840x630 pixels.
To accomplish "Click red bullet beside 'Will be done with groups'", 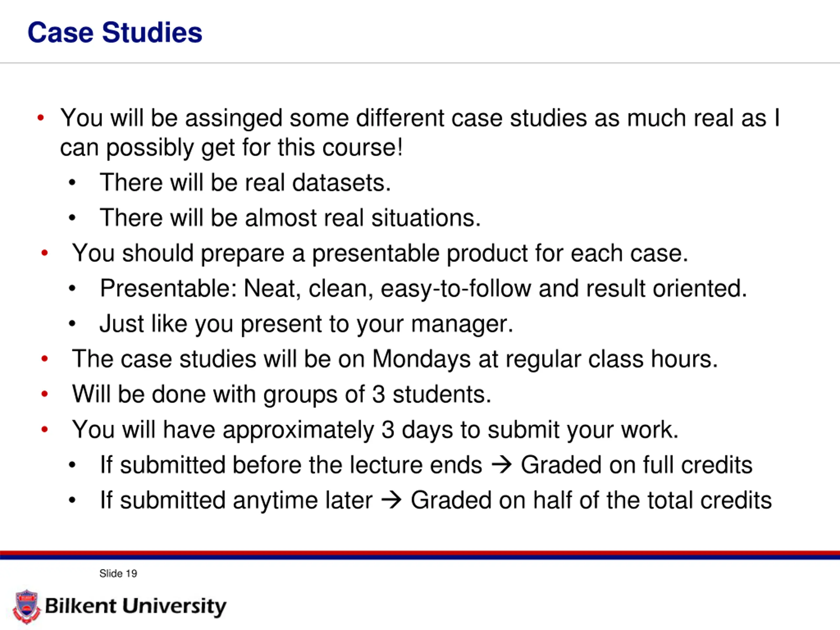I will 44,394.
